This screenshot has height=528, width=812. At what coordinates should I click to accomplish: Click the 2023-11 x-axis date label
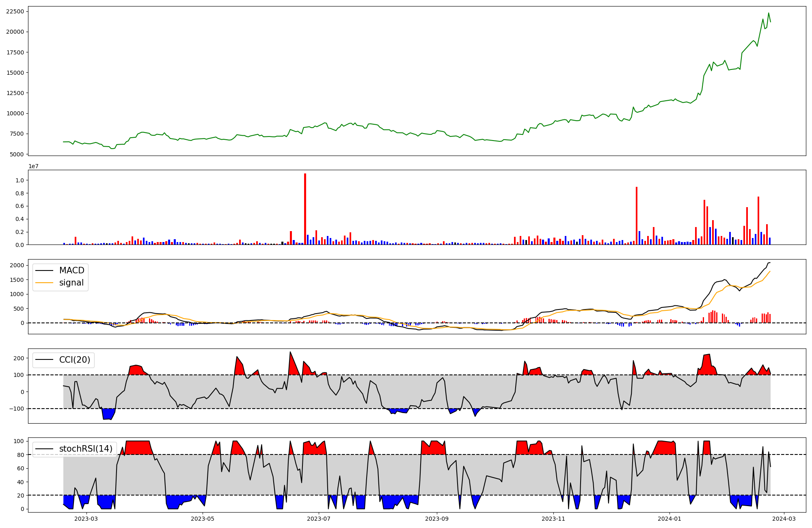coord(553,519)
